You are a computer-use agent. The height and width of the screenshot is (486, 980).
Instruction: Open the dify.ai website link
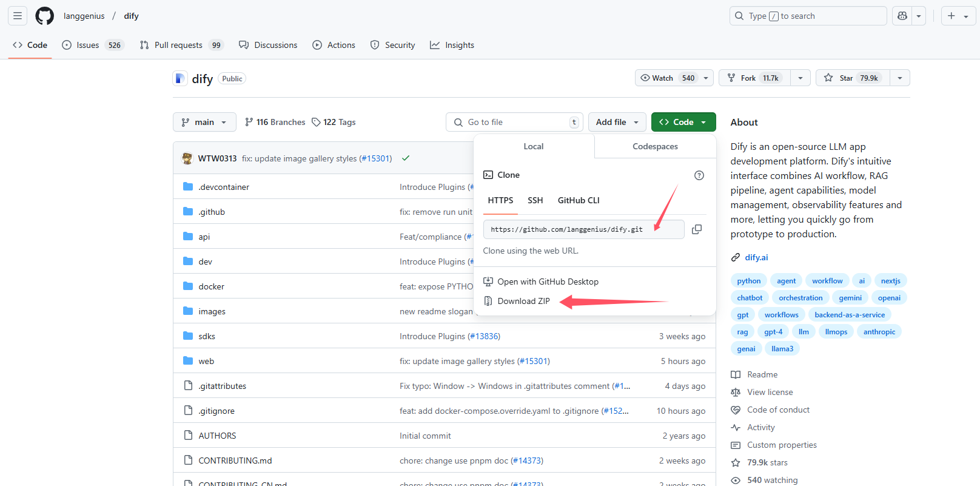tap(756, 257)
